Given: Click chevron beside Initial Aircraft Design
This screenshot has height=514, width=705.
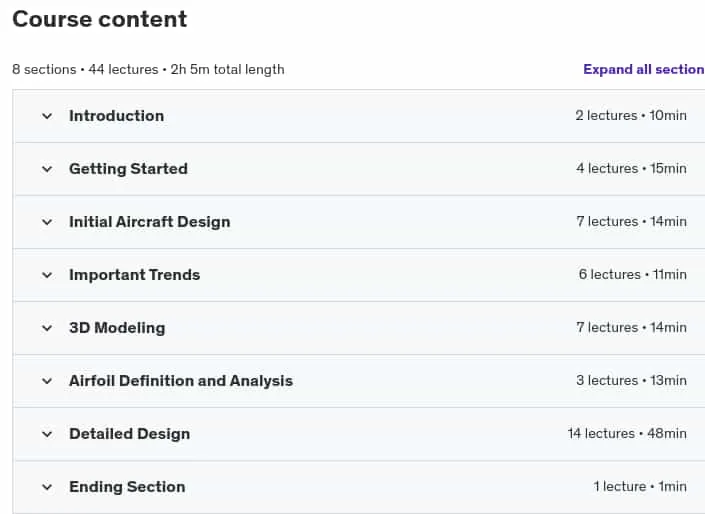Looking at the screenshot, I should [x=47, y=222].
